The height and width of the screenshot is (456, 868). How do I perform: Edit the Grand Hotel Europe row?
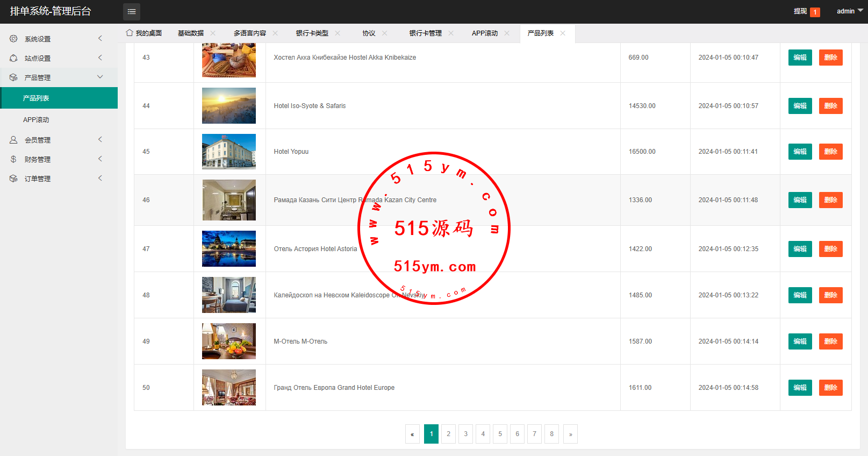(800, 388)
